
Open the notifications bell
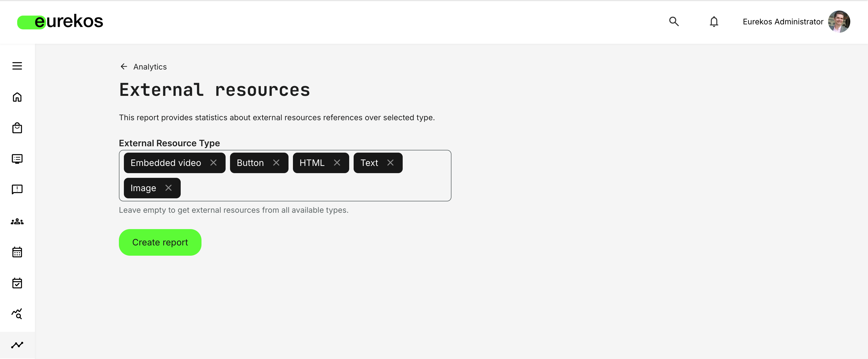[x=713, y=22]
